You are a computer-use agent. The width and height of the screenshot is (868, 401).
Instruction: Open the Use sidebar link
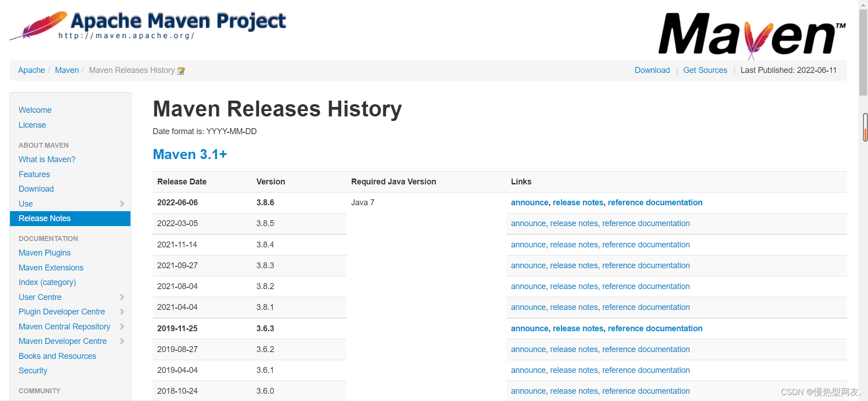26,204
